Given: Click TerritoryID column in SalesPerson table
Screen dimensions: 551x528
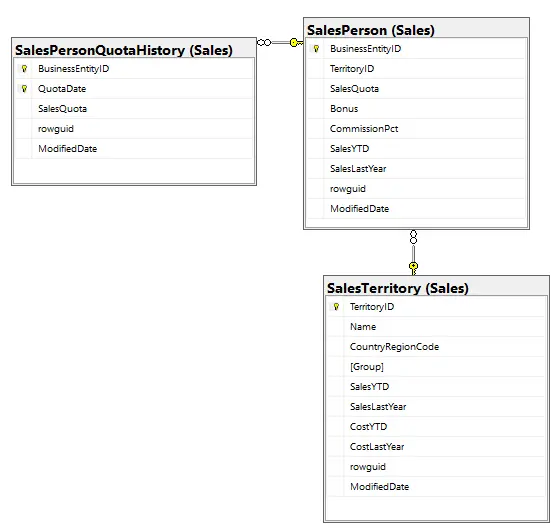Looking at the screenshot, I should point(416,69).
